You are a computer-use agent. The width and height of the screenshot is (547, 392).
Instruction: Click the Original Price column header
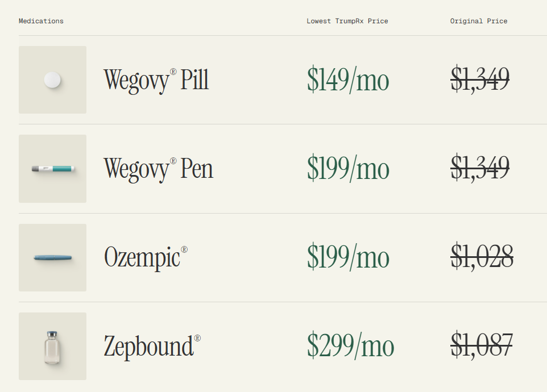pos(479,21)
